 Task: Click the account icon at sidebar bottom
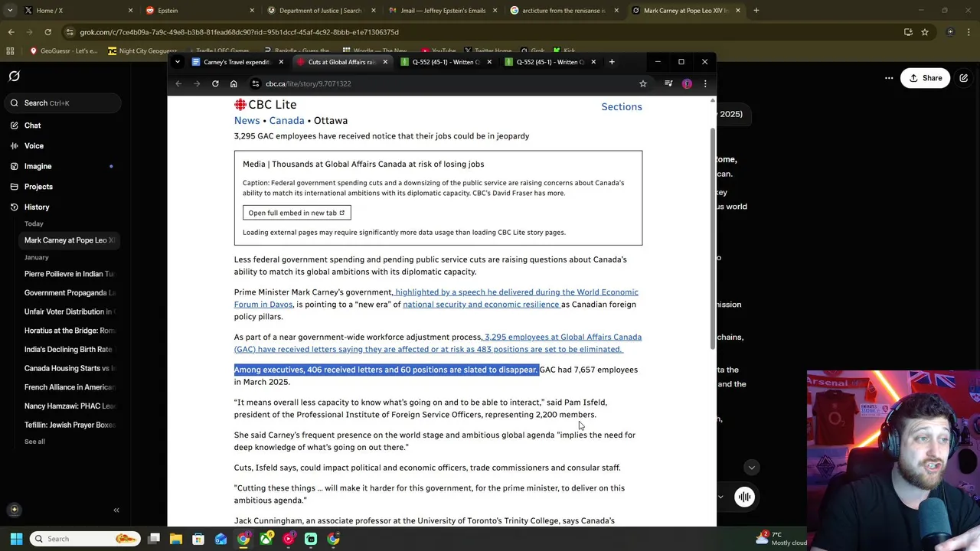14,510
